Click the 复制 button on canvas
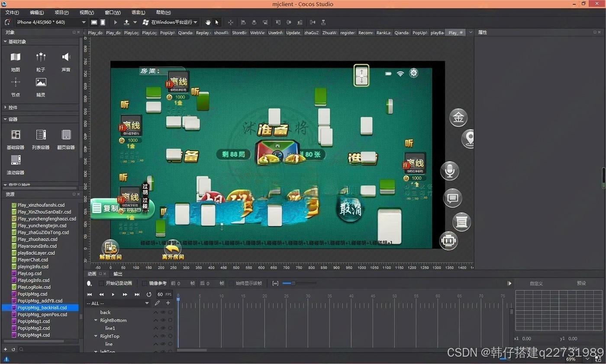 pyautogui.click(x=122, y=208)
